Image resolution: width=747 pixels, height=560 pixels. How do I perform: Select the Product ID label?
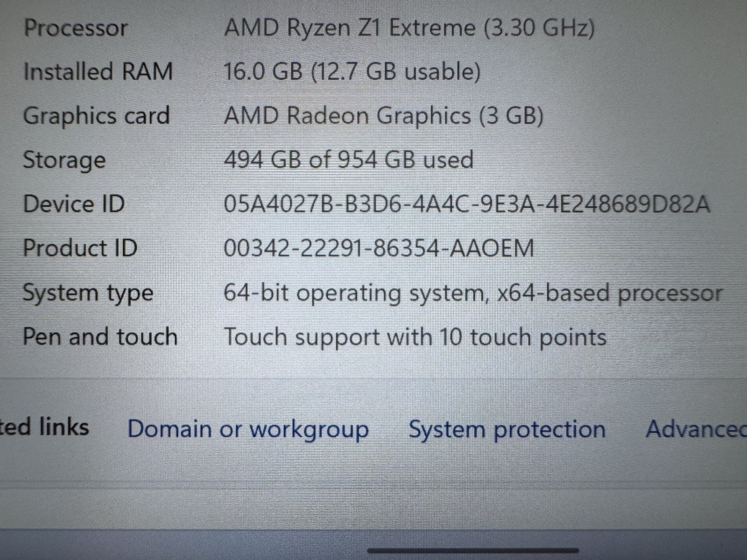pos(80,248)
